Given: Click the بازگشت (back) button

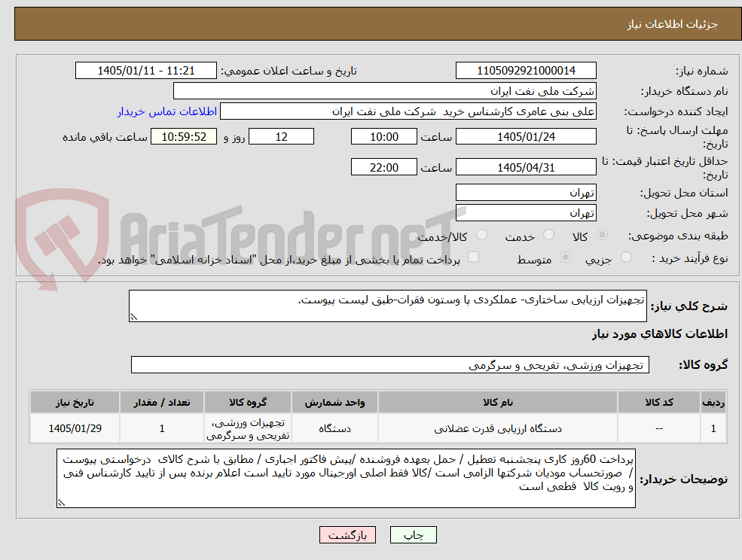Looking at the screenshot, I should (x=347, y=535).
